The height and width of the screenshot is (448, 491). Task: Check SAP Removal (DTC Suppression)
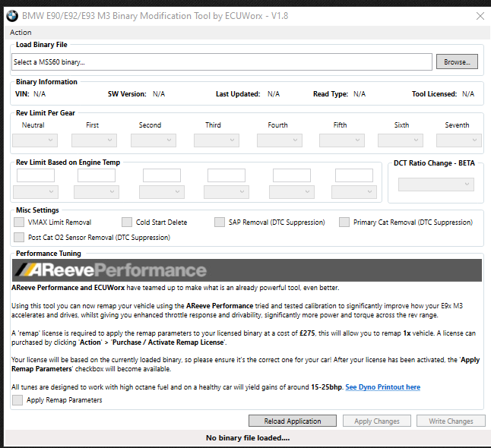click(x=220, y=222)
